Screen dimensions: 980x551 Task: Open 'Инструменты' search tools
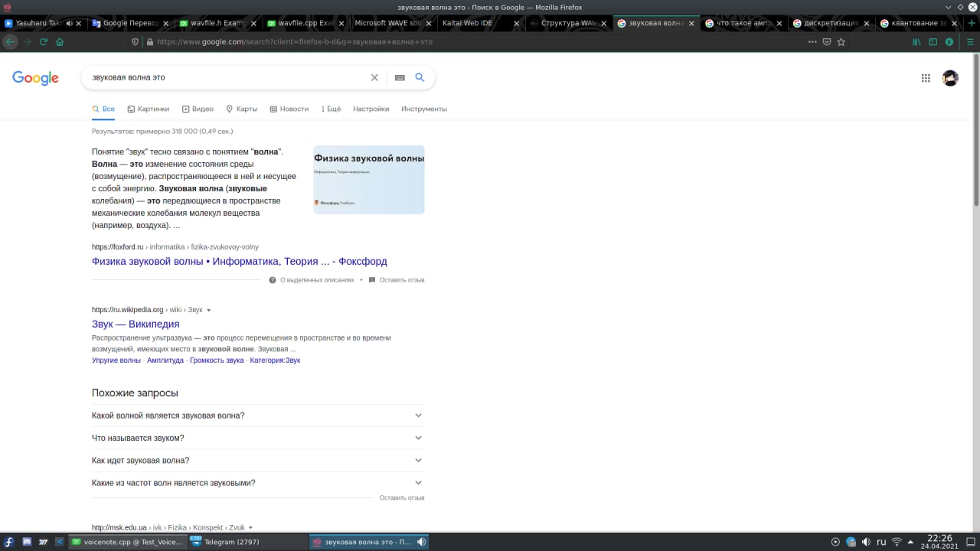pos(424,109)
